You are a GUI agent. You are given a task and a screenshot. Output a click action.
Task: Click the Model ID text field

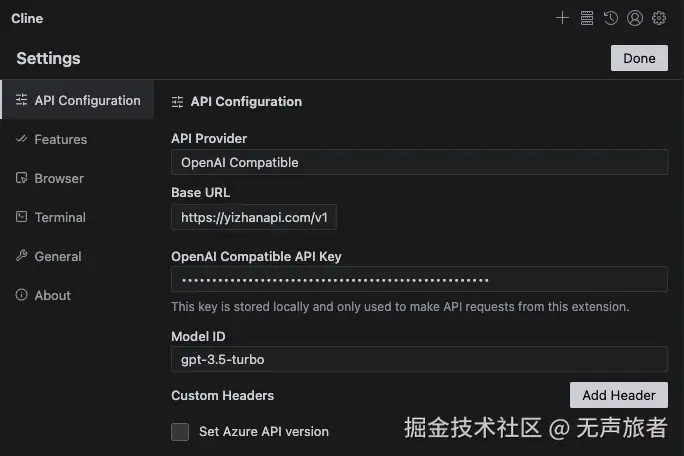[x=419, y=359]
